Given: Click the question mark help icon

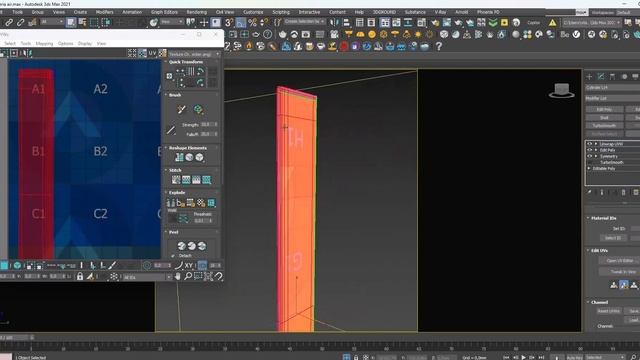Looking at the screenshot, I should (439, 47).
